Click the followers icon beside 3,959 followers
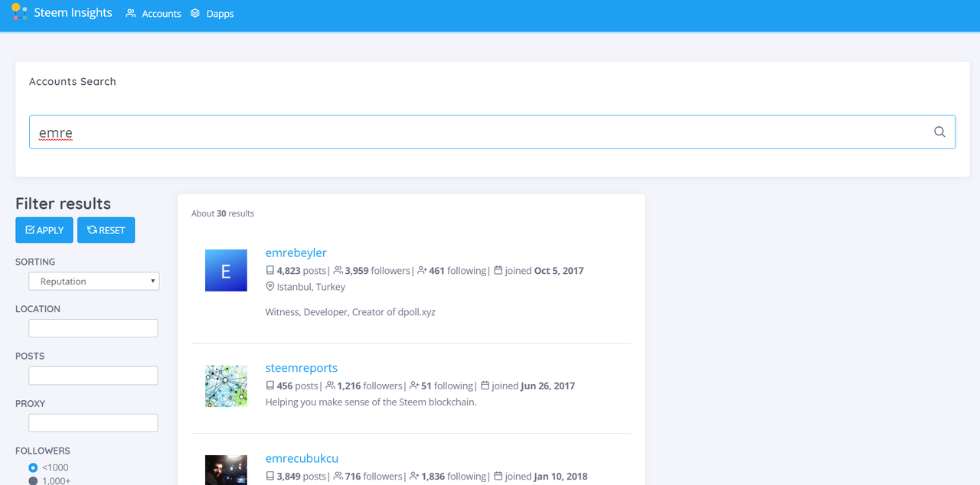980x485 pixels. 338,270
